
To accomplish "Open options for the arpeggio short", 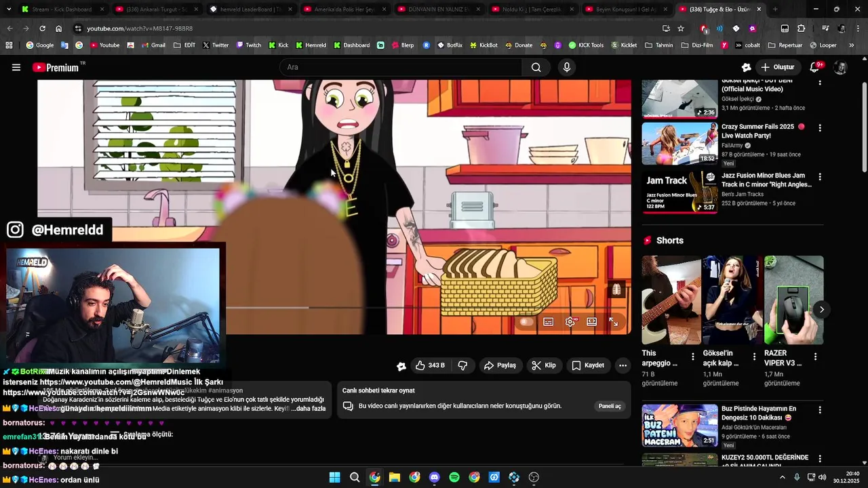I will [x=692, y=357].
